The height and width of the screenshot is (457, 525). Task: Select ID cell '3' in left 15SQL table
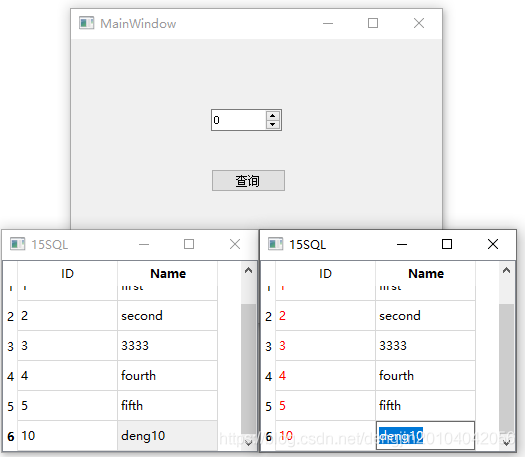[x=67, y=346]
